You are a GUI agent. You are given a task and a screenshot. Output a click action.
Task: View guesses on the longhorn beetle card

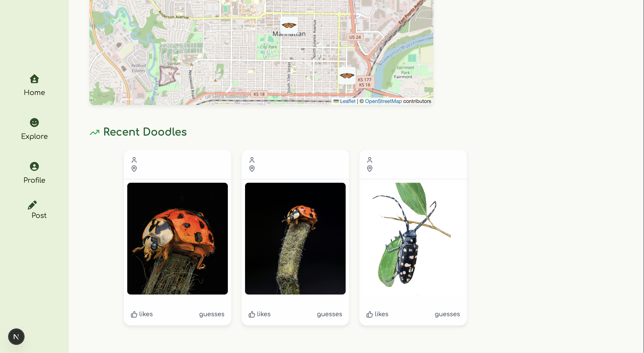click(x=447, y=314)
